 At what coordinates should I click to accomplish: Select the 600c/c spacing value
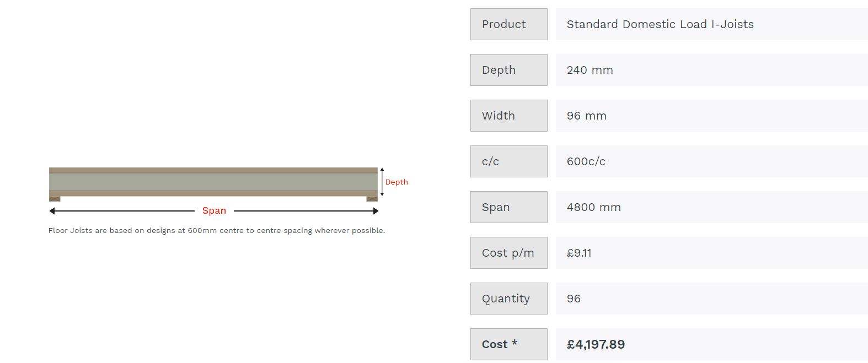point(586,161)
